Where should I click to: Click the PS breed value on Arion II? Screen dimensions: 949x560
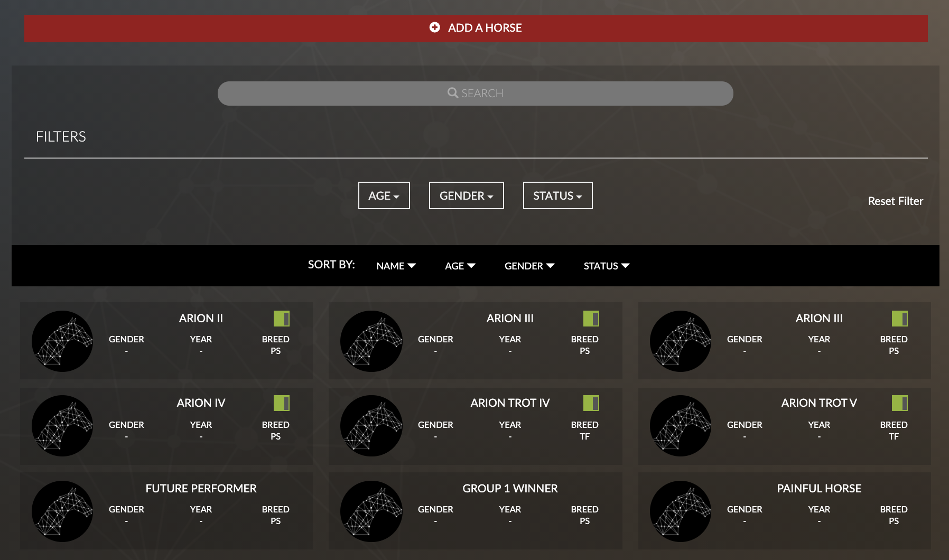click(275, 351)
